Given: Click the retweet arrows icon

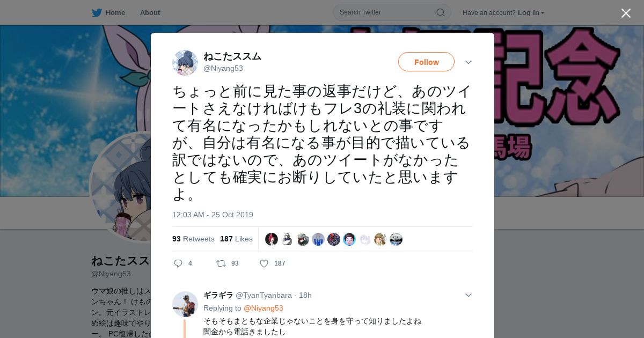Looking at the screenshot, I should click(x=221, y=263).
